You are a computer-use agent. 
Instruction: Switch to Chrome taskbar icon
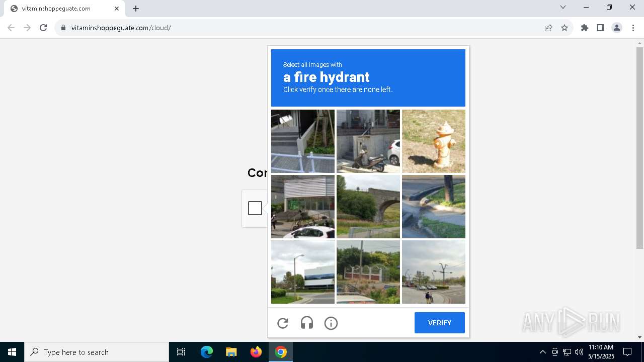click(281, 352)
